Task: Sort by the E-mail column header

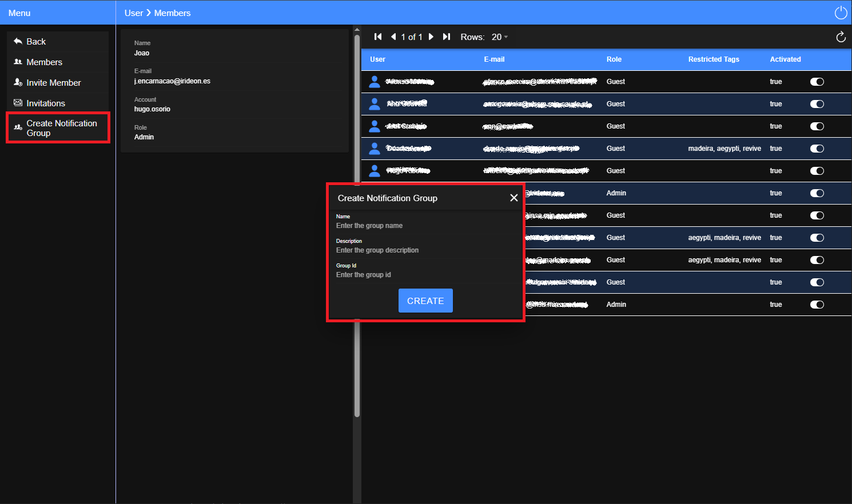Action: tap(494, 59)
